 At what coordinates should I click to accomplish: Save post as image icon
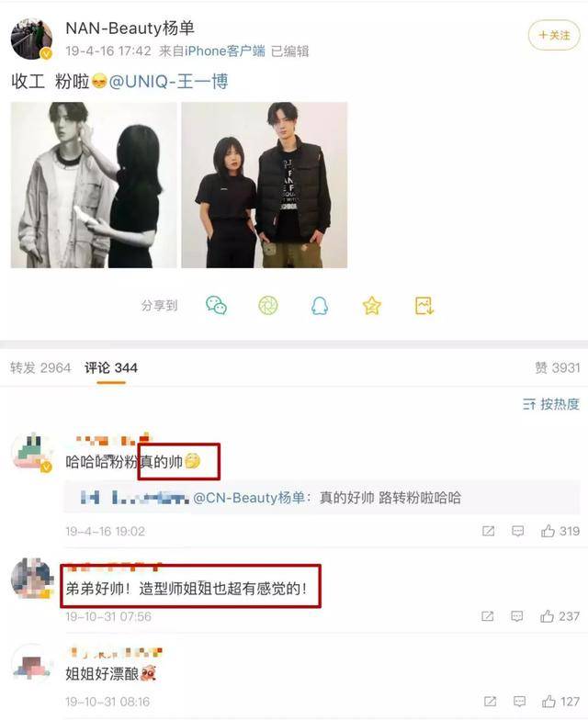[424, 305]
